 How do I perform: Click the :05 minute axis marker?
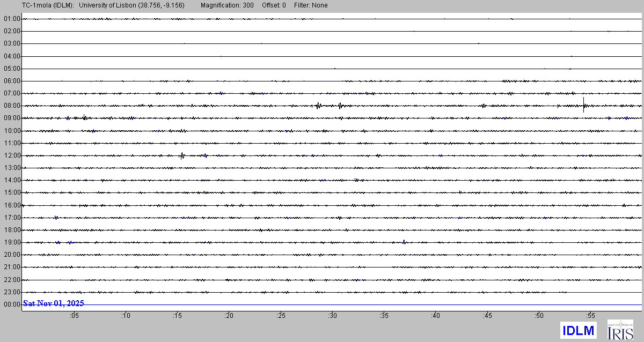(x=74, y=316)
